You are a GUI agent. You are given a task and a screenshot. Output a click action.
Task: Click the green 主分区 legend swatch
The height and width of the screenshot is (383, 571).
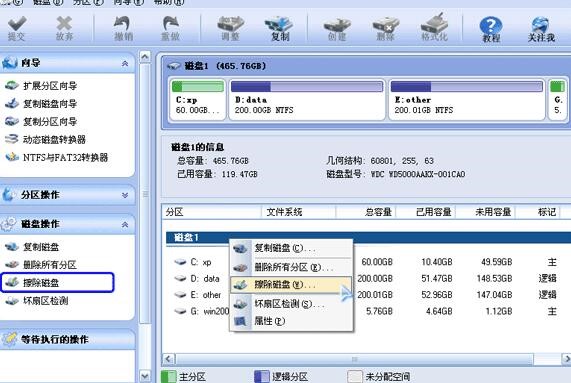click(168, 377)
